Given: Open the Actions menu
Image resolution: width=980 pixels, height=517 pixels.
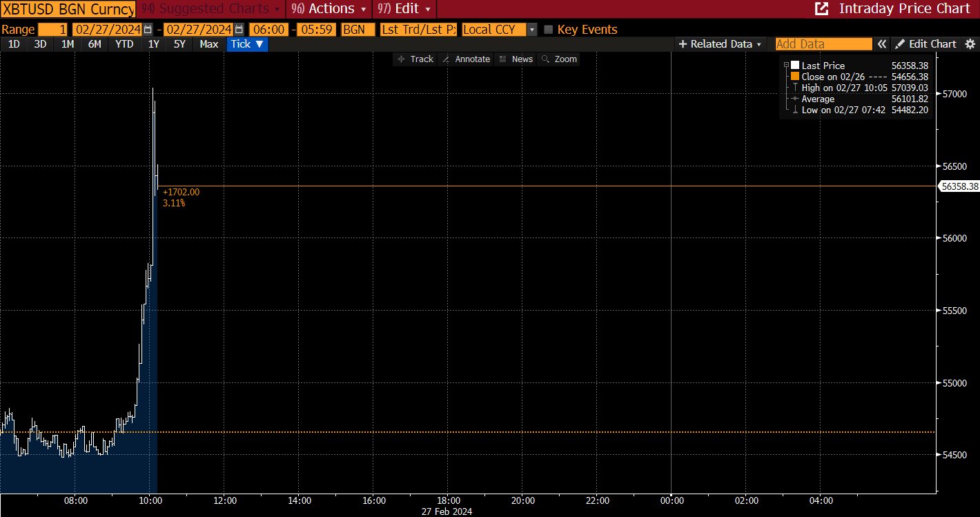Looking at the screenshot, I should click(329, 9).
